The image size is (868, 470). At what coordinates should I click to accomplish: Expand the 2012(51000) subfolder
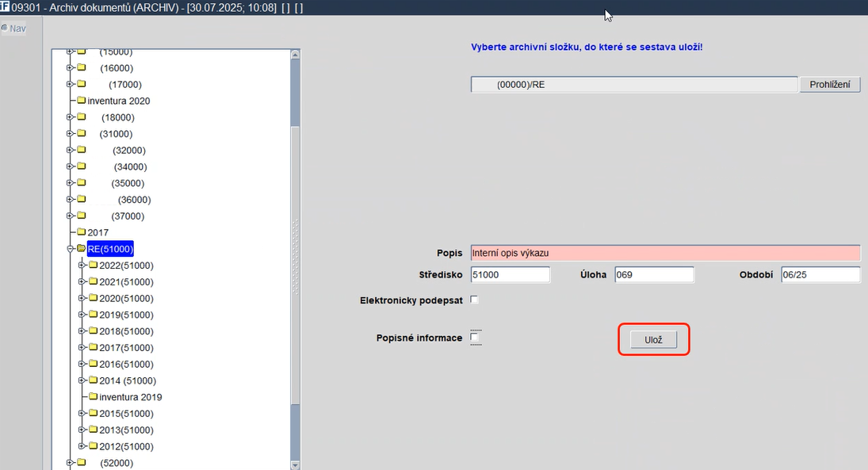(x=82, y=446)
